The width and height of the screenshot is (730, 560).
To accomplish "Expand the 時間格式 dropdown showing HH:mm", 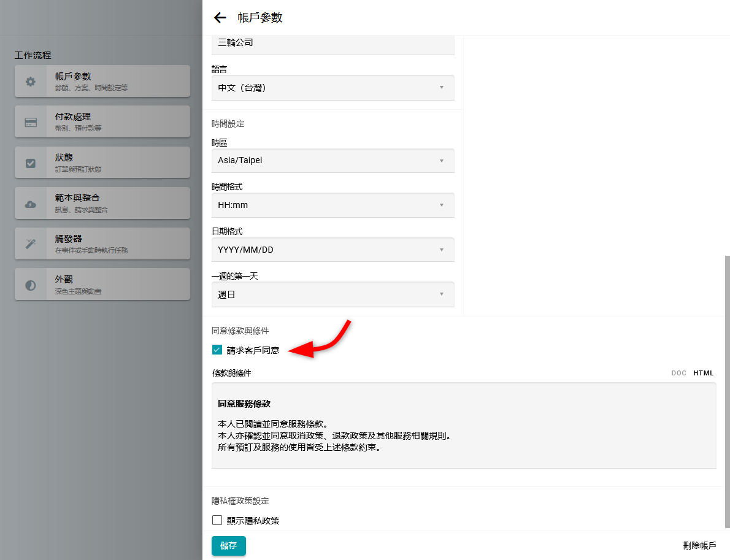I will click(x=332, y=205).
